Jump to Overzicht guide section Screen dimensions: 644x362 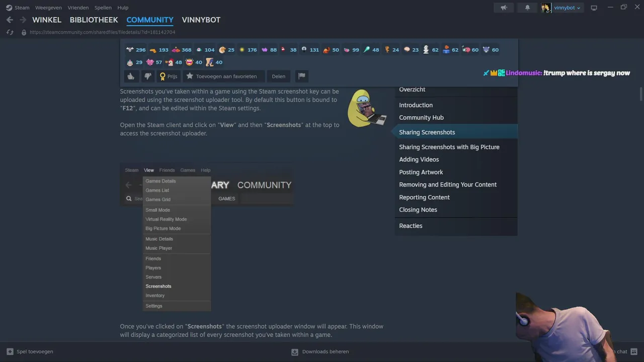pos(412,89)
